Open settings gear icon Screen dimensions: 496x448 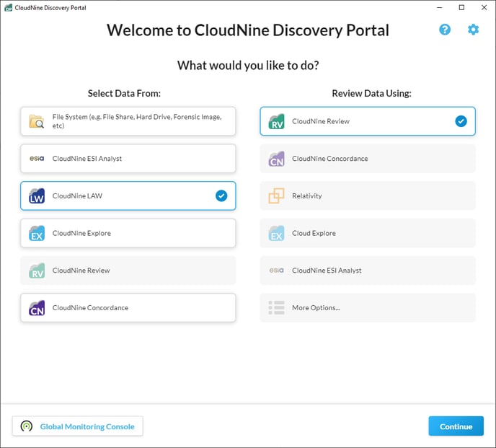[473, 30]
